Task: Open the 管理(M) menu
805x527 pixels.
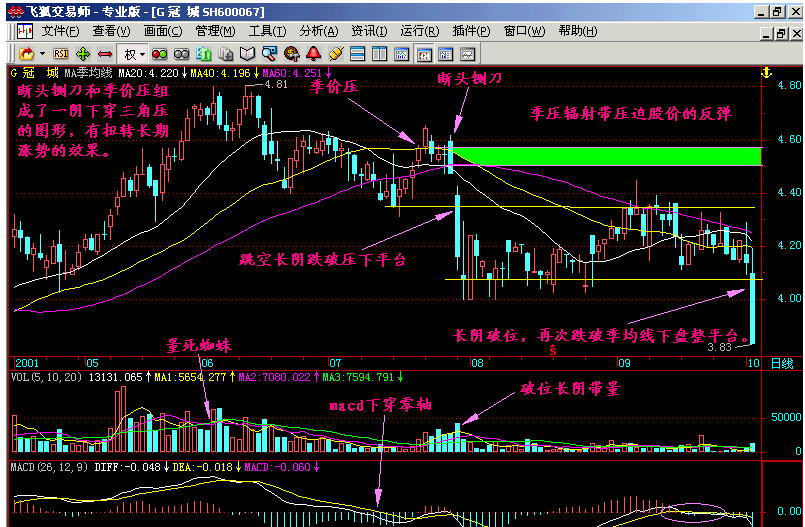Action: click(215, 31)
